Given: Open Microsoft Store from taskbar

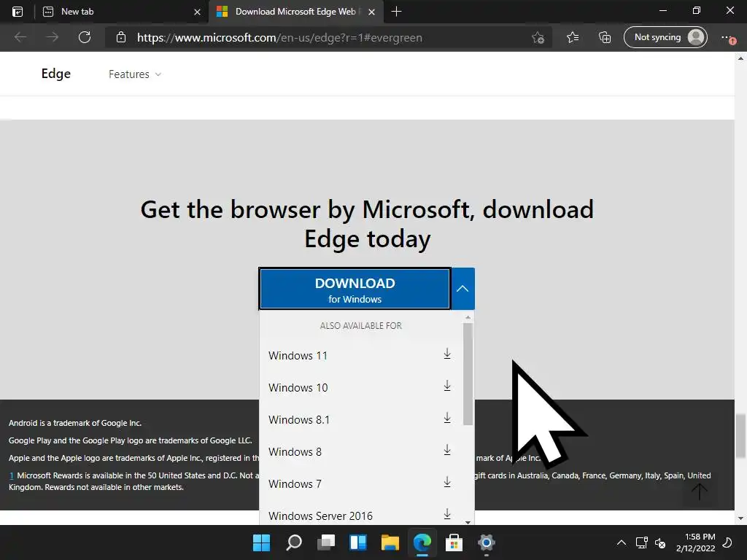Looking at the screenshot, I should (x=454, y=542).
